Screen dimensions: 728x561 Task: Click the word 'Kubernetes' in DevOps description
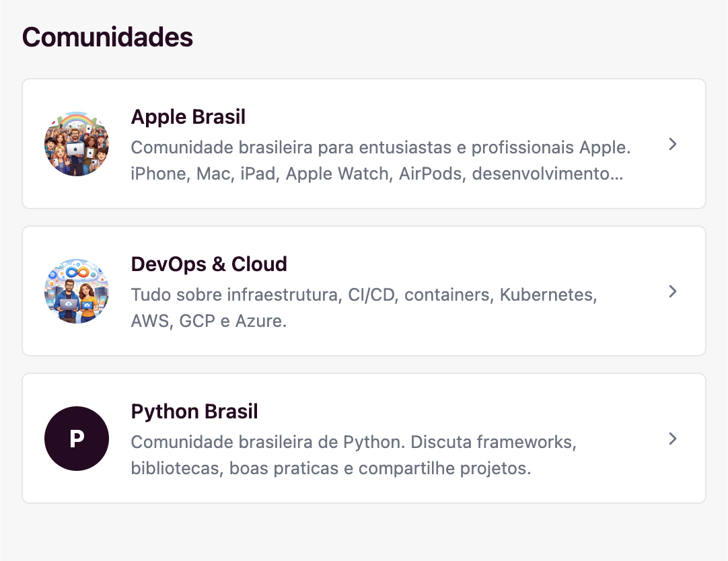click(548, 295)
